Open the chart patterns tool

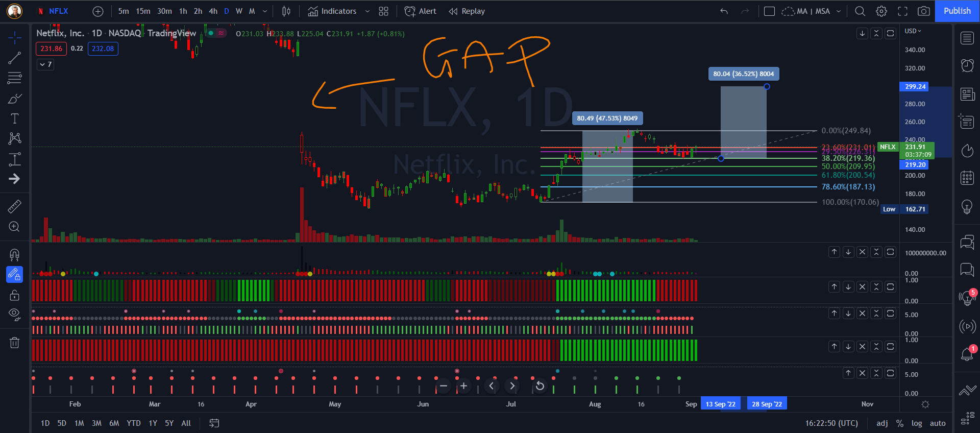(14, 138)
